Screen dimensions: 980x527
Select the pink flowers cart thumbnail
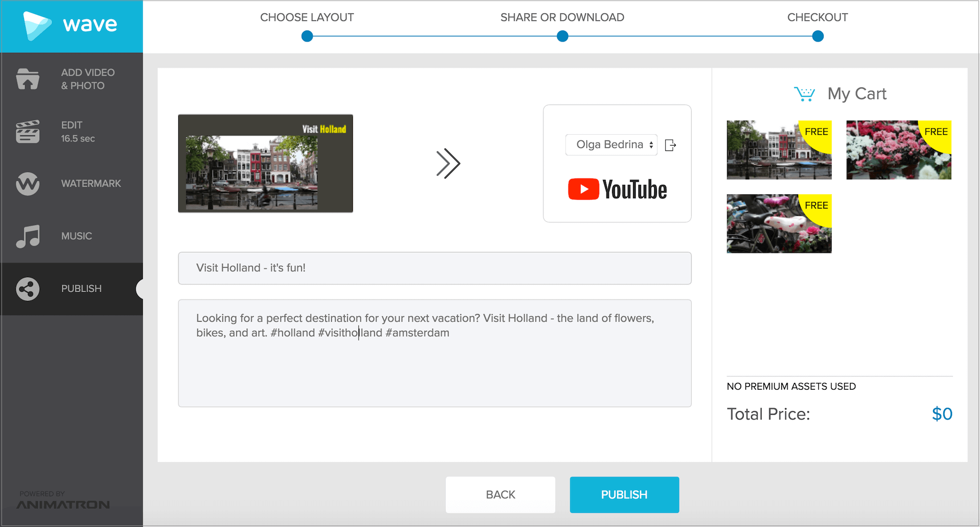[899, 150]
